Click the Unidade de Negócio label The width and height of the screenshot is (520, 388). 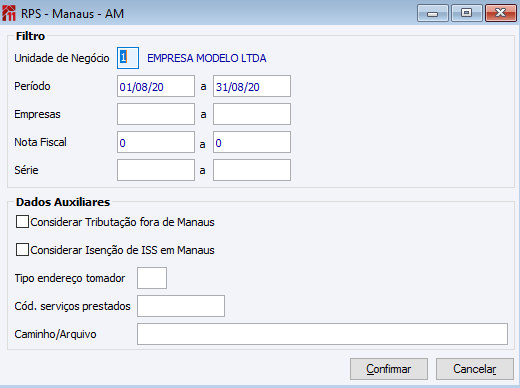(62, 58)
